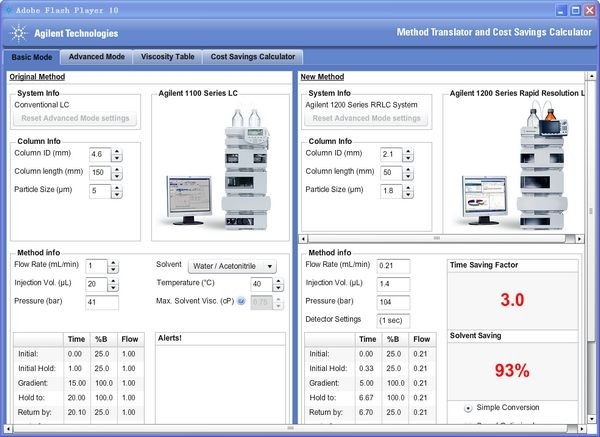Open the Advanced Mode tab
Viewport: 600px width, 437px height.
[x=96, y=57]
